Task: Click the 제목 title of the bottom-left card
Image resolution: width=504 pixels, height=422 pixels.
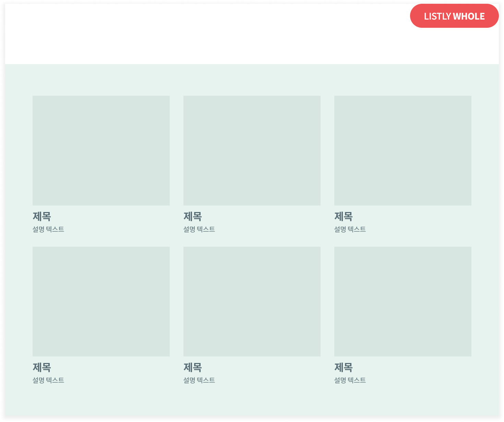Action: point(42,367)
